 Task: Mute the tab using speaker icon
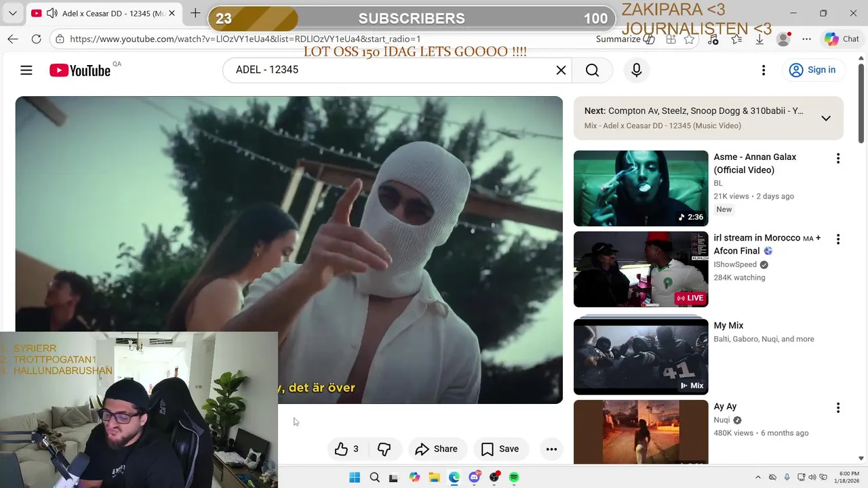pyautogui.click(x=52, y=14)
